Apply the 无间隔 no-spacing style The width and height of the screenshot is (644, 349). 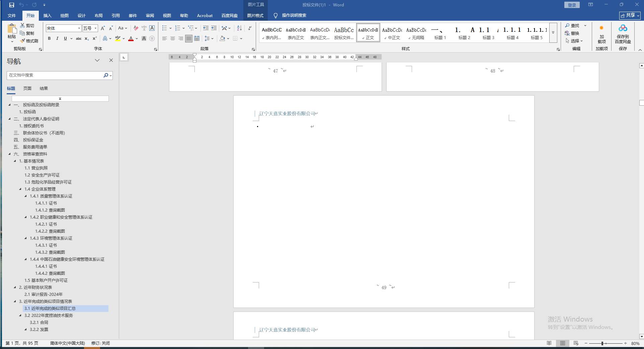[416, 33]
